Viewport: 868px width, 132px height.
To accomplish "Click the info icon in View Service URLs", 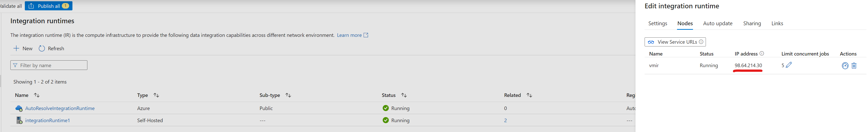I will [701, 42].
